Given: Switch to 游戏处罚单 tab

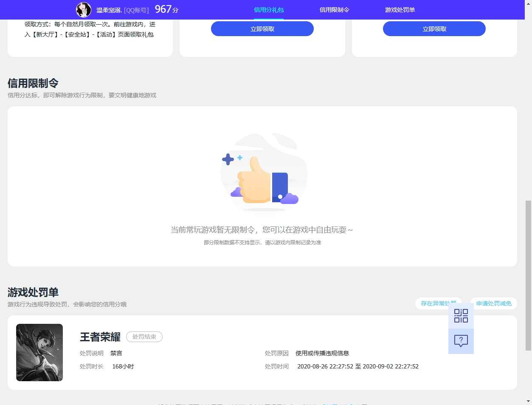Looking at the screenshot, I should coord(400,10).
